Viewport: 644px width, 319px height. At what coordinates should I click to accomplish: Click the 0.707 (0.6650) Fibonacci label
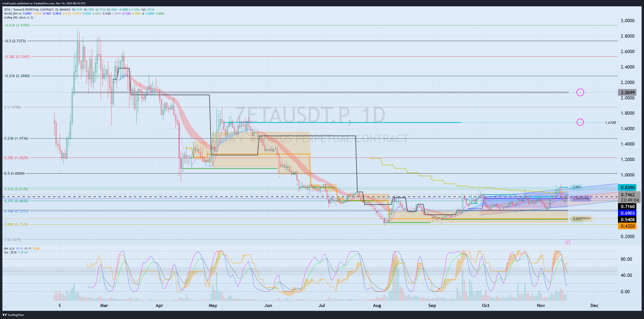[16, 201]
